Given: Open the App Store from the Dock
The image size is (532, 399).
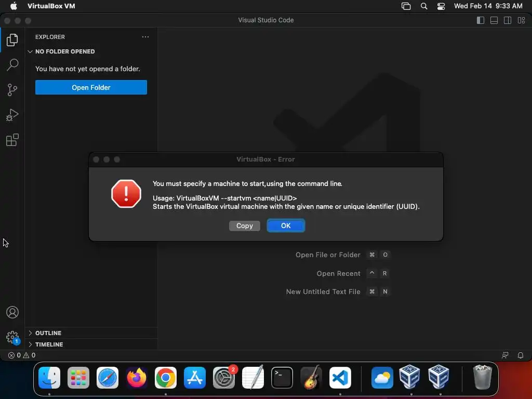Looking at the screenshot, I should pos(195,377).
